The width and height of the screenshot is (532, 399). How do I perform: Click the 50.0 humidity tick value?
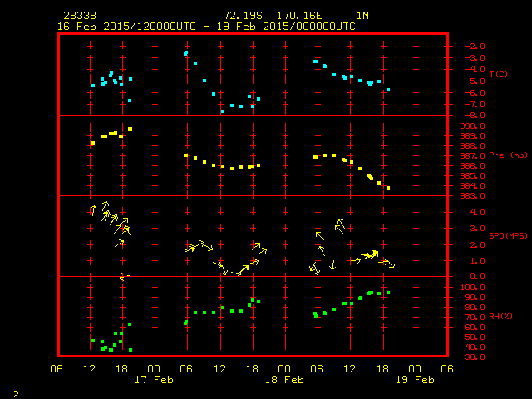[475, 337]
